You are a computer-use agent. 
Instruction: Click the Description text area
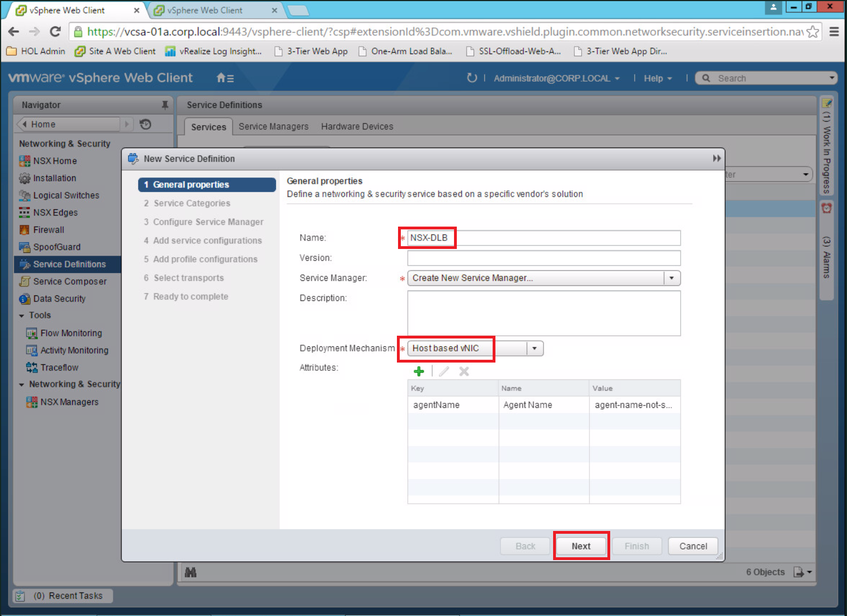[544, 313]
